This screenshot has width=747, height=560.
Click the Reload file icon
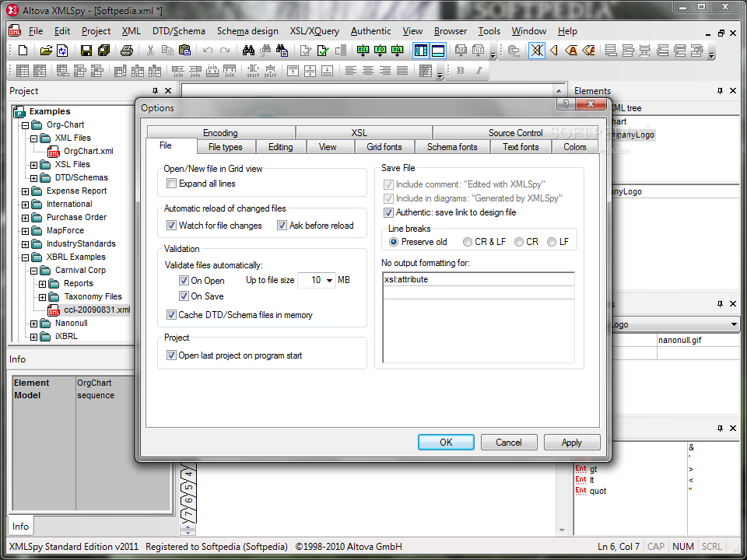click(x=62, y=50)
